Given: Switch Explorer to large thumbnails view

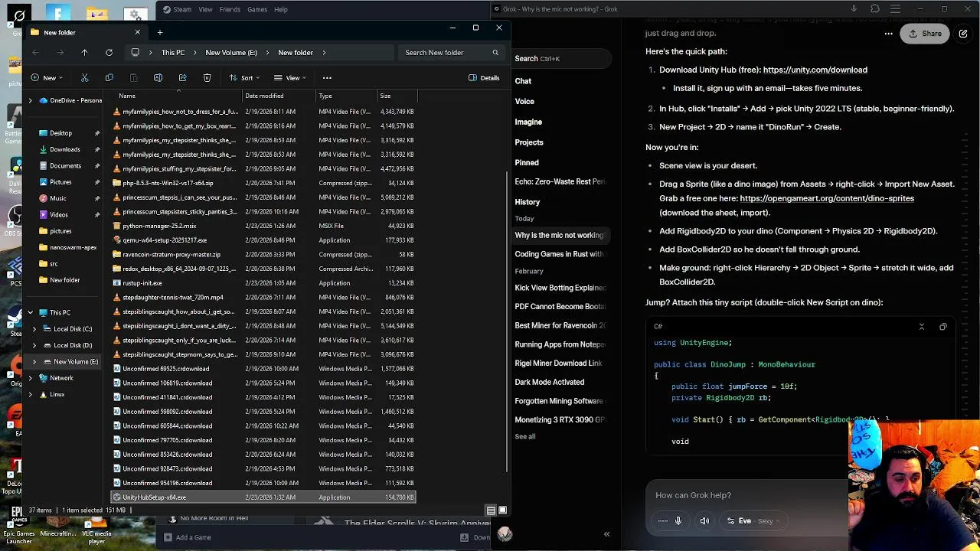Looking at the screenshot, I should coord(502,510).
